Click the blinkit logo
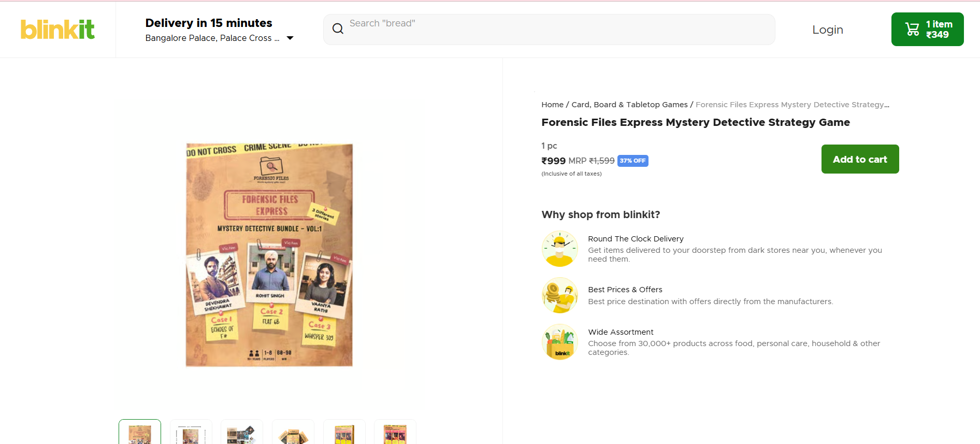 [57, 30]
